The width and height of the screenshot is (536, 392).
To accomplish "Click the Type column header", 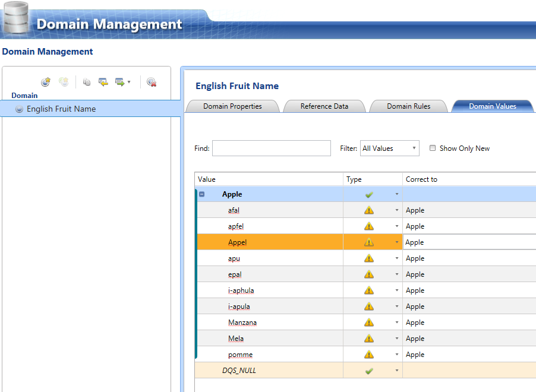I will tap(373, 179).
